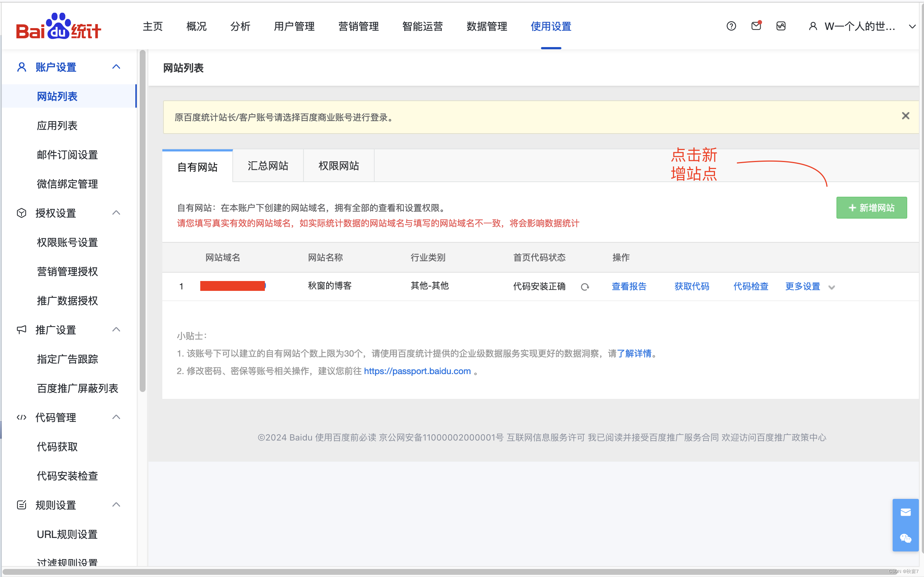
Task: Click the user avatar icon
Action: (813, 26)
